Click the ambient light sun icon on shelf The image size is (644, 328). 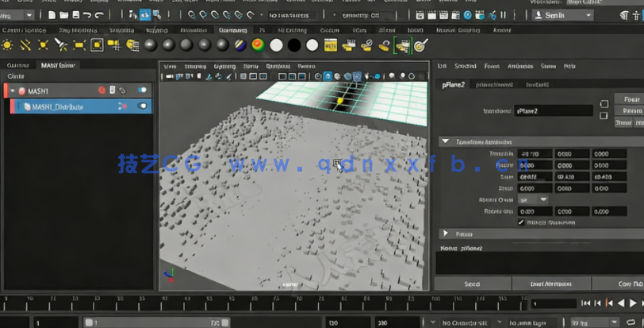click(x=8, y=45)
